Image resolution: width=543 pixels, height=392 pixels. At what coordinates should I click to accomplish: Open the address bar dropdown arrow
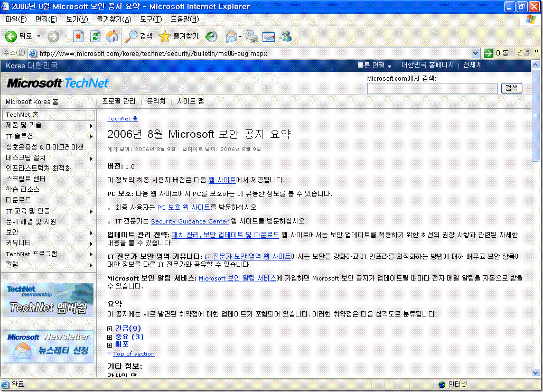pos(476,53)
